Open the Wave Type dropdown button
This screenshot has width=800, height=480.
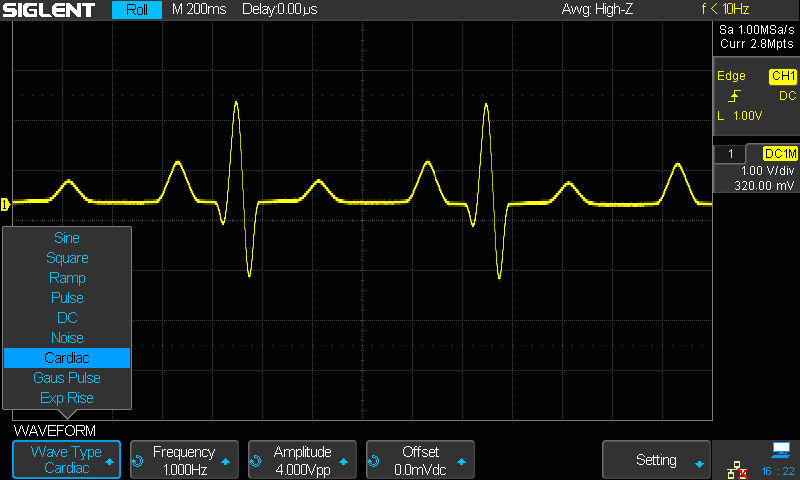tap(66, 460)
